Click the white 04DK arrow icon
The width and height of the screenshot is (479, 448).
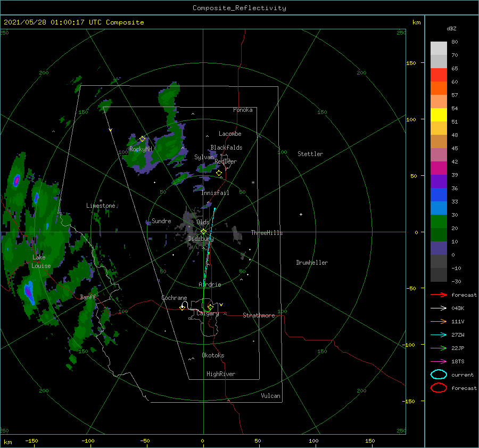(439, 308)
